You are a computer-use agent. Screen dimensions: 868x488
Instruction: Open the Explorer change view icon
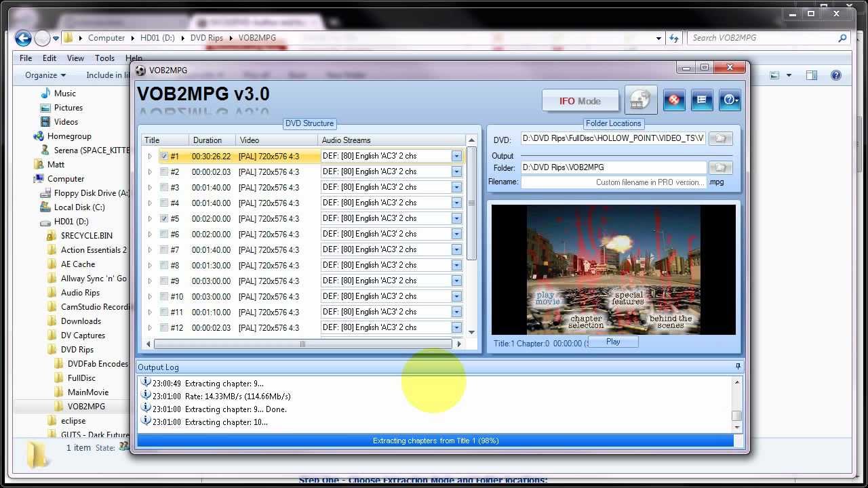tap(774, 75)
